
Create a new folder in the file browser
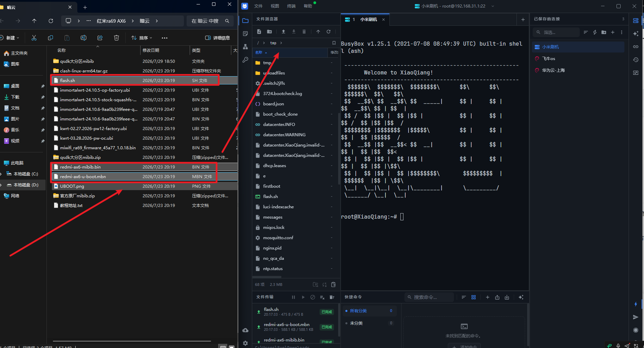[x=269, y=32]
